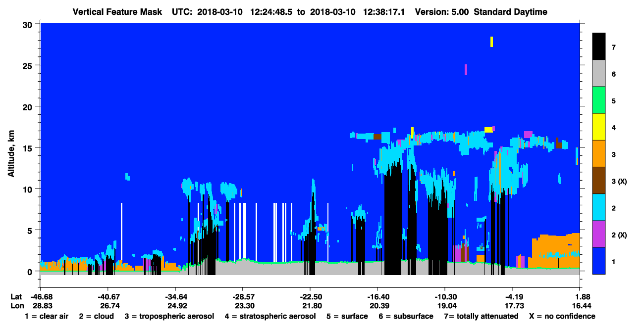Image resolution: width=644 pixels, height=330 pixels.
Task: Click the colorbar label '7'
Action: pyautogui.click(x=614, y=47)
